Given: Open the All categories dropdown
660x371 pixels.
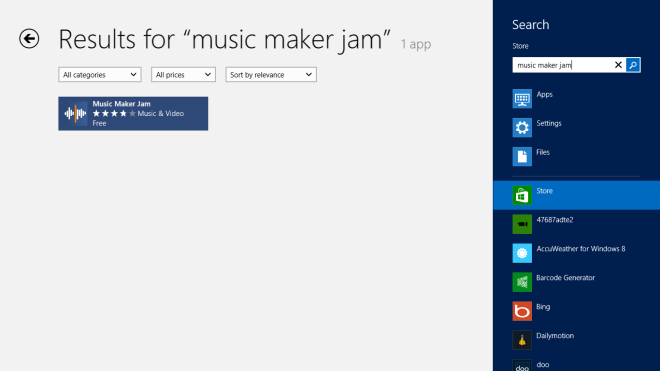Looking at the screenshot, I should (100, 75).
